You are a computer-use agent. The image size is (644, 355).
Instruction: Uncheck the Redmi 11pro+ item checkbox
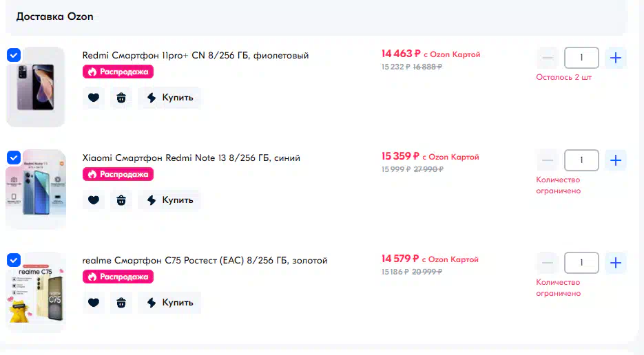pos(14,55)
